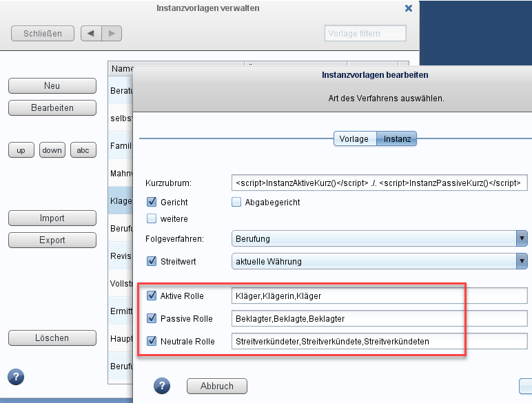
Task: Edit the Passive Rolle text field
Action: (x=379, y=318)
